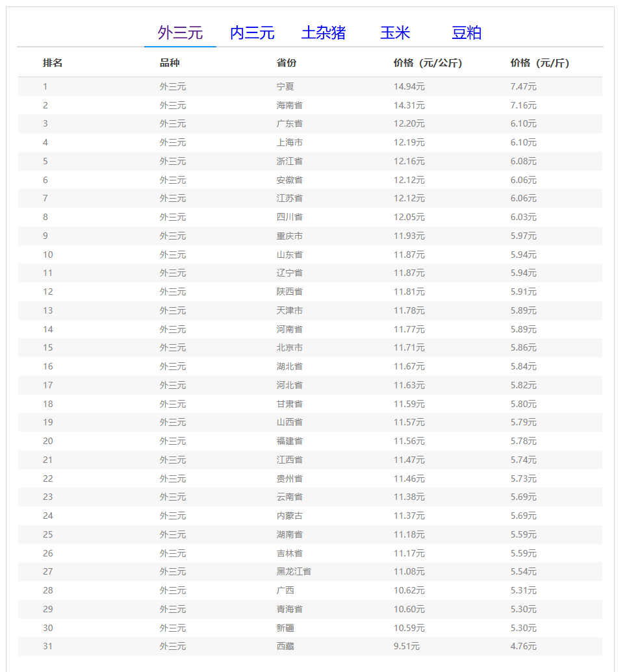Viewport: 627px width, 672px height.
Task: Click the 内蒙古 province cell
Action: click(289, 516)
